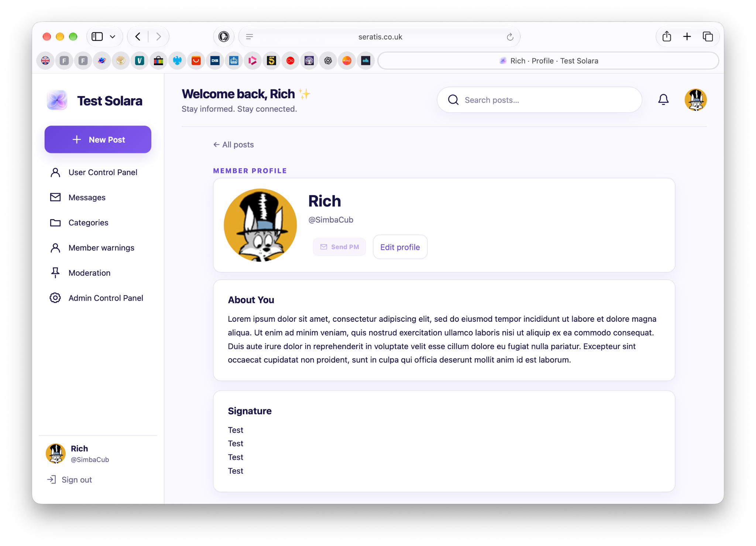Open the Safari share menu

click(667, 37)
